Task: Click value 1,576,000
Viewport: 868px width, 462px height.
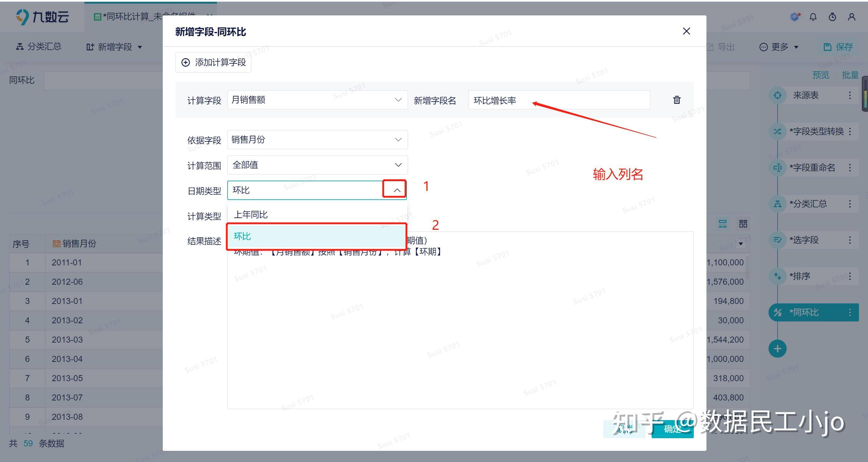Action: point(725,282)
